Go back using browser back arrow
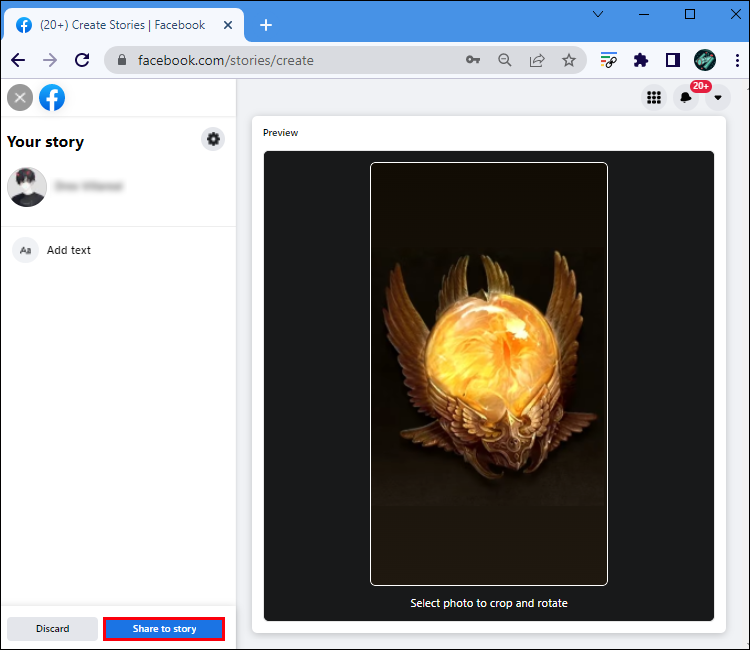750x650 pixels. (18, 60)
